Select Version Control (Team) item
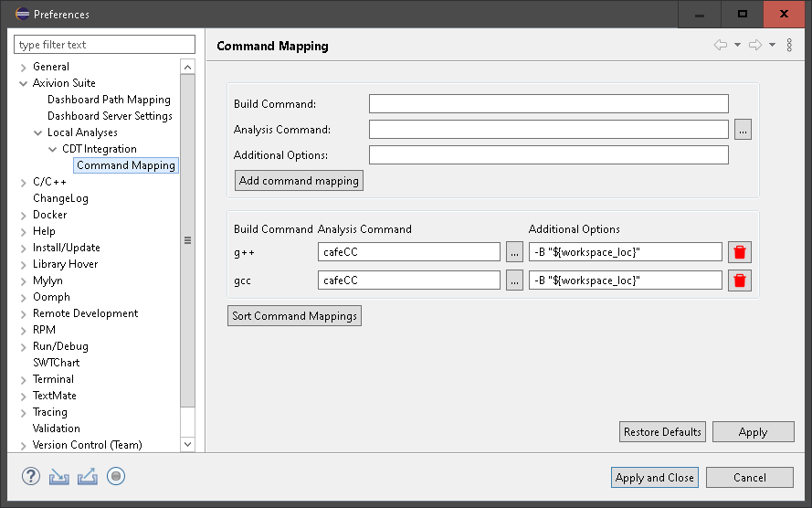 [x=87, y=445]
